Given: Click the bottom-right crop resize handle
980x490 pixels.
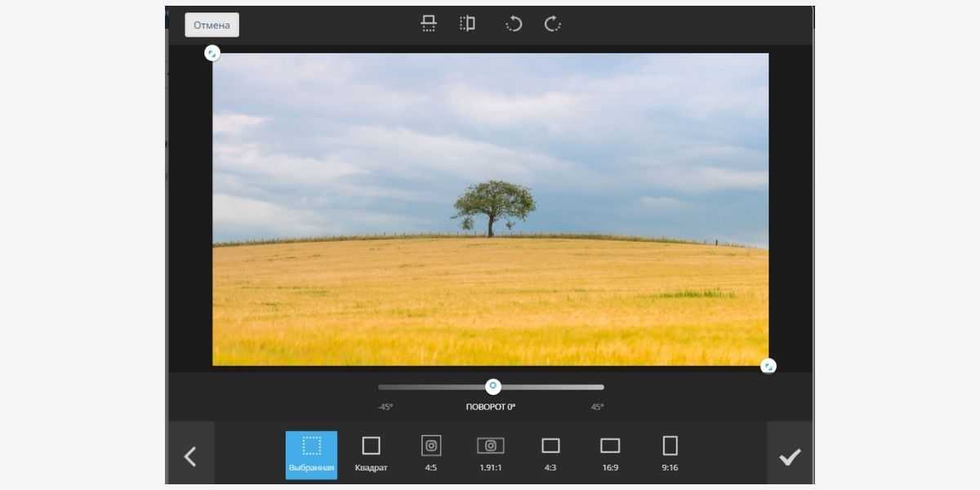Looking at the screenshot, I should pyautogui.click(x=768, y=366).
